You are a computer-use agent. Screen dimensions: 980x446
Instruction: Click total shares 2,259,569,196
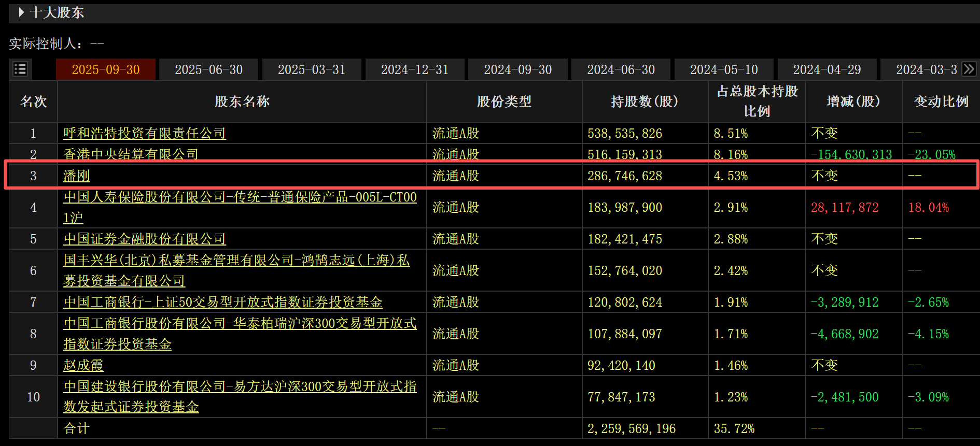632,428
